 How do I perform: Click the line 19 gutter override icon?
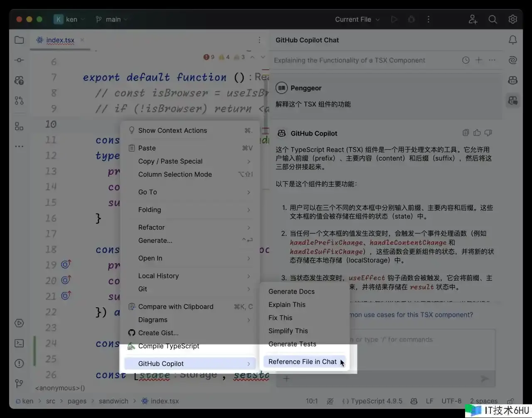(x=66, y=265)
